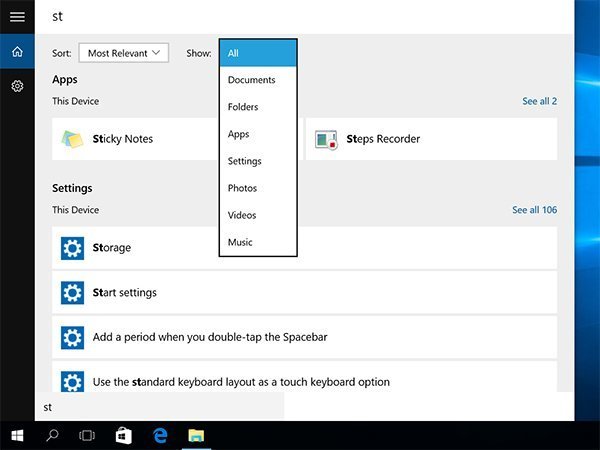Screen dimensions: 600x450
Task: Open the Storage setting result
Action: 305,248
